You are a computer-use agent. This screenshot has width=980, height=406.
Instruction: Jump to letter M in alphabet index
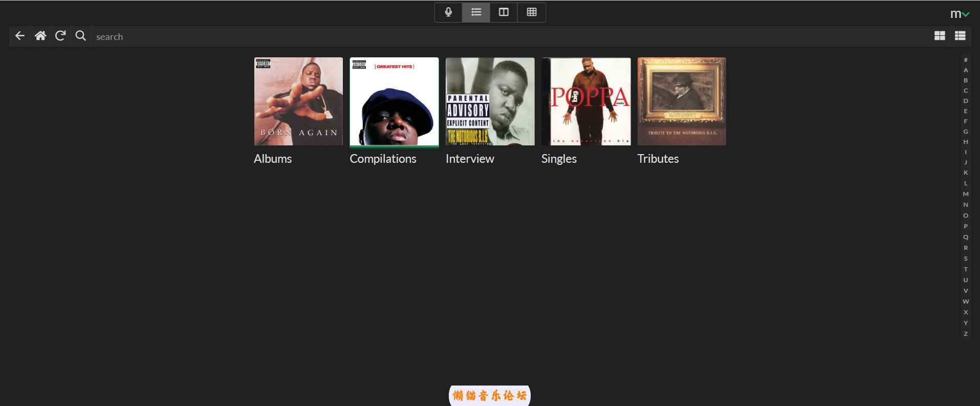coord(966,194)
